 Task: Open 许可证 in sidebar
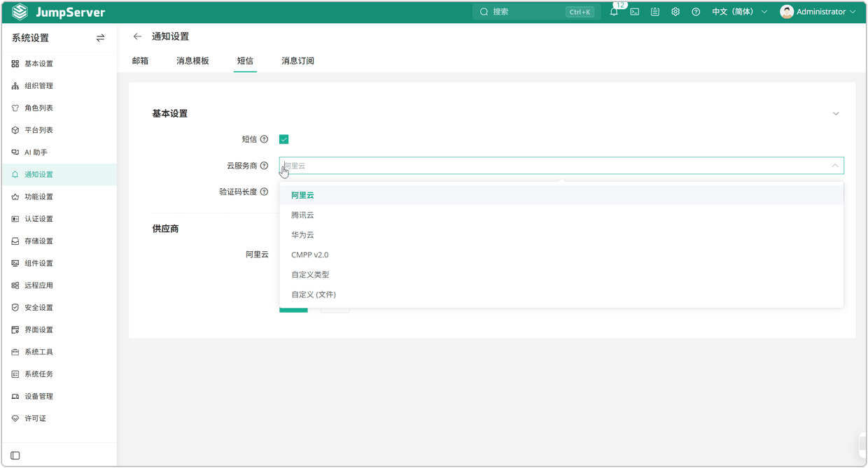coord(59,418)
